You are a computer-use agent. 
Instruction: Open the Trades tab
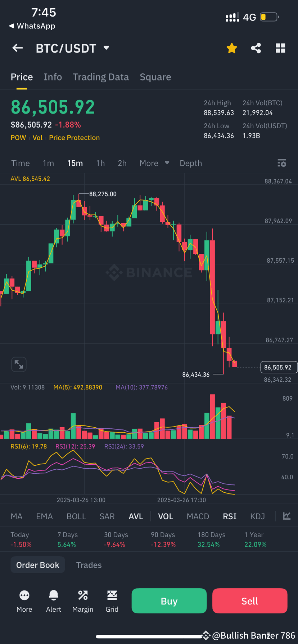(89, 565)
